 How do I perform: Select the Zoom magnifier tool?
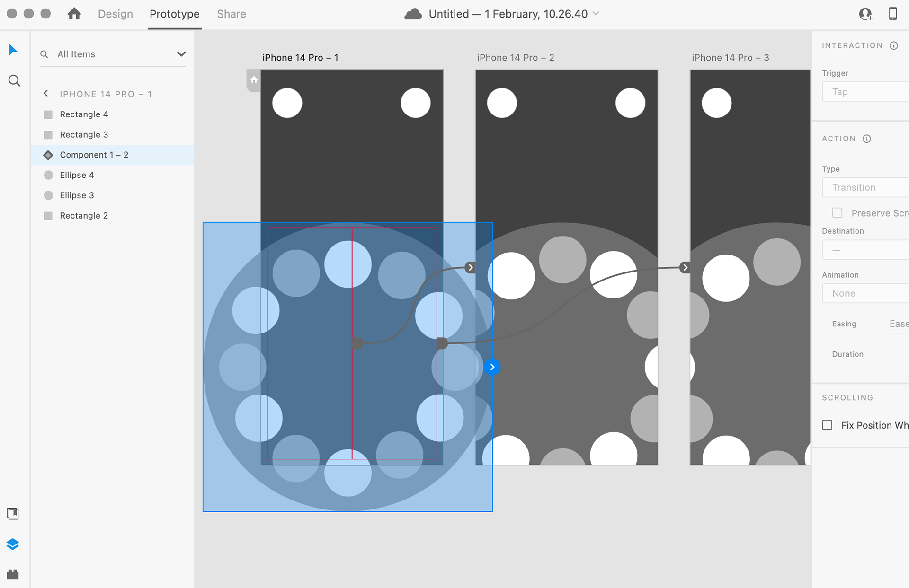(14, 80)
